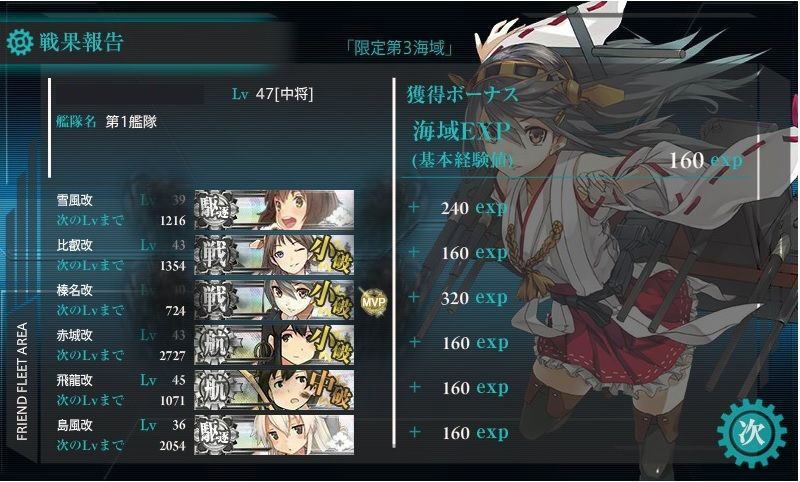Click the 航 type badge on 飛龍改's banner
The width and height of the screenshot is (800, 482).
[x=215, y=389]
